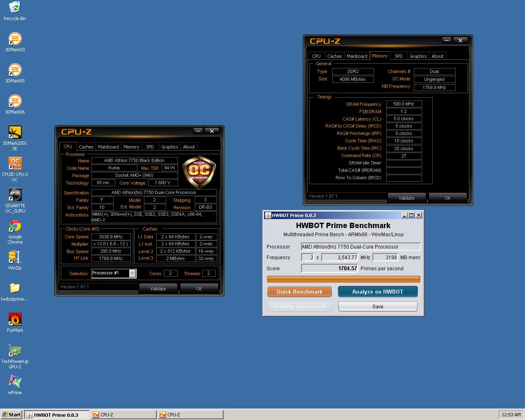Click the Save button in HWBOT Prime
Screen dimensions: 525x420
378,306
